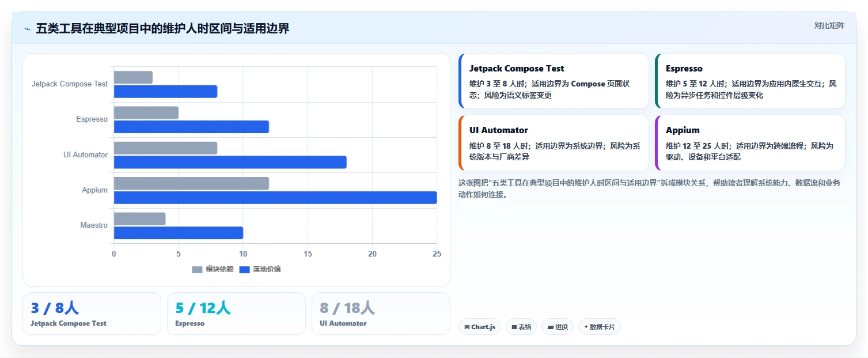Toggle the 模块依赖 legend entry
868x358 pixels.
coord(213,269)
